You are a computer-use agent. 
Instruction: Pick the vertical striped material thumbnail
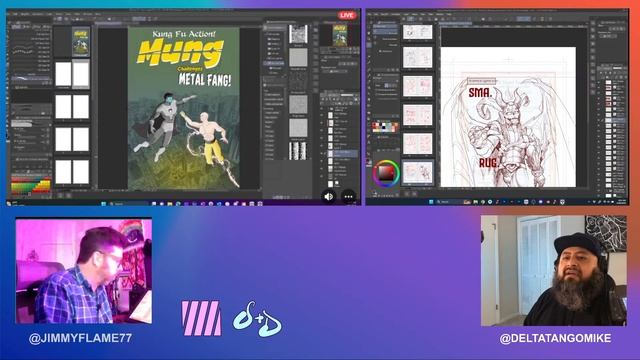point(298,151)
